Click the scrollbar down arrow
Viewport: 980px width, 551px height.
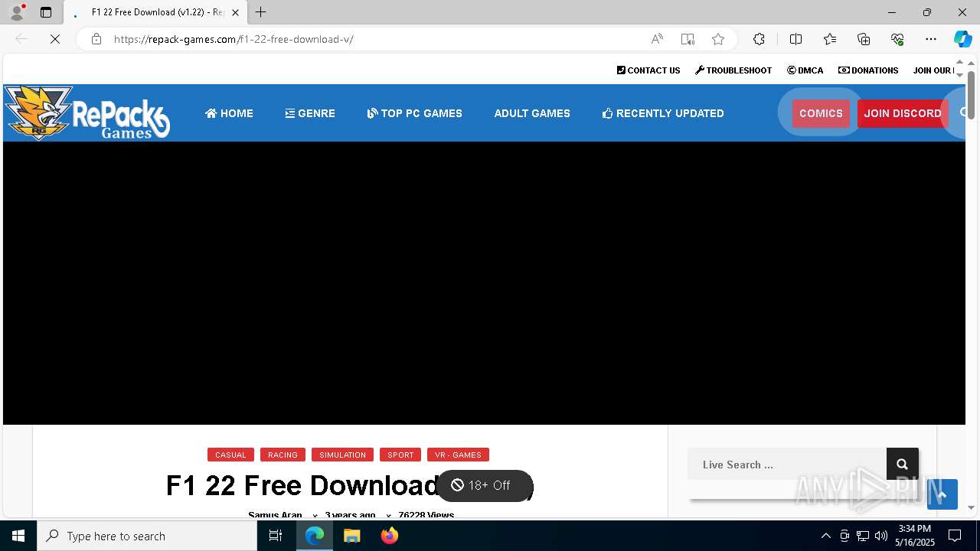click(x=971, y=507)
